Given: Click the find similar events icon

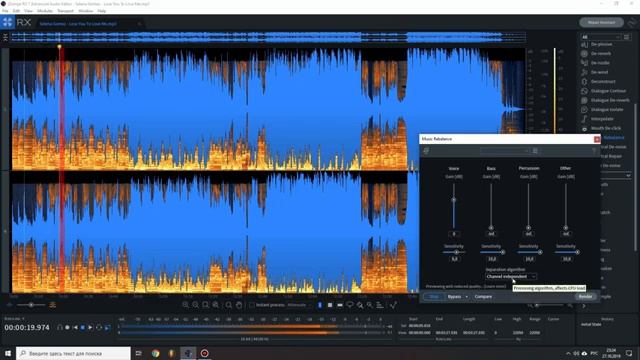Looking at the screenshot, I should [380, 305].
